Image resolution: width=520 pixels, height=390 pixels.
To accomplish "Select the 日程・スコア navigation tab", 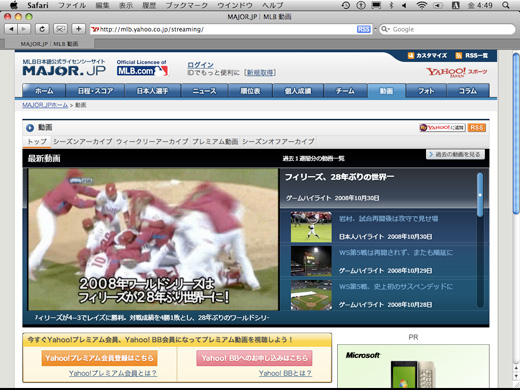I will (95, 91).
